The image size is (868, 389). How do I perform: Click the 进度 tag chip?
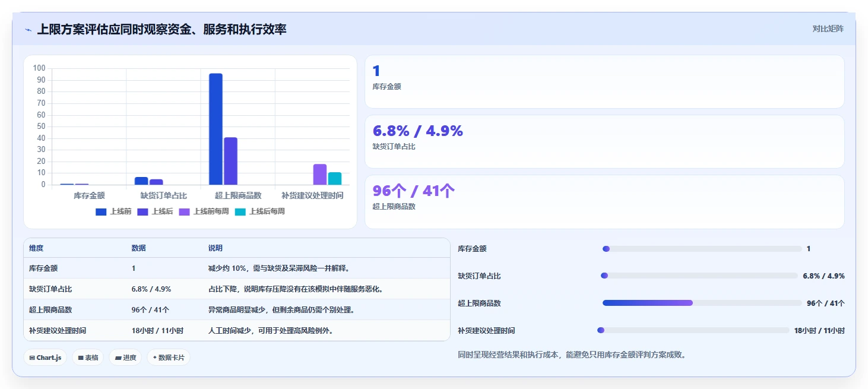[x=125, y=358]
